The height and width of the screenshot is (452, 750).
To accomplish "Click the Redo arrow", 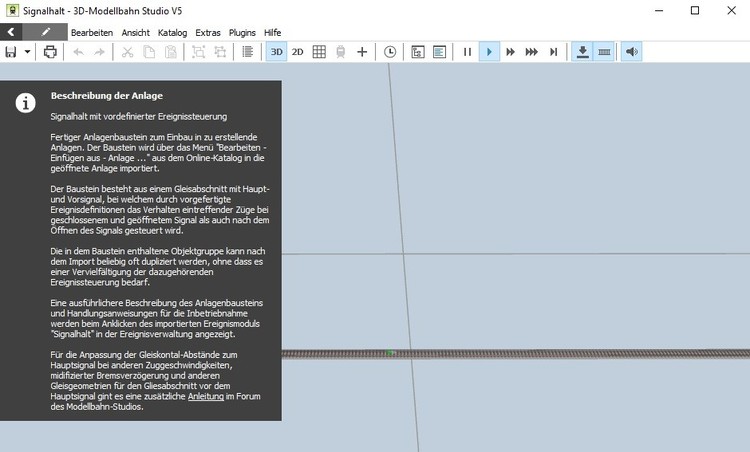I will (99, 52).
